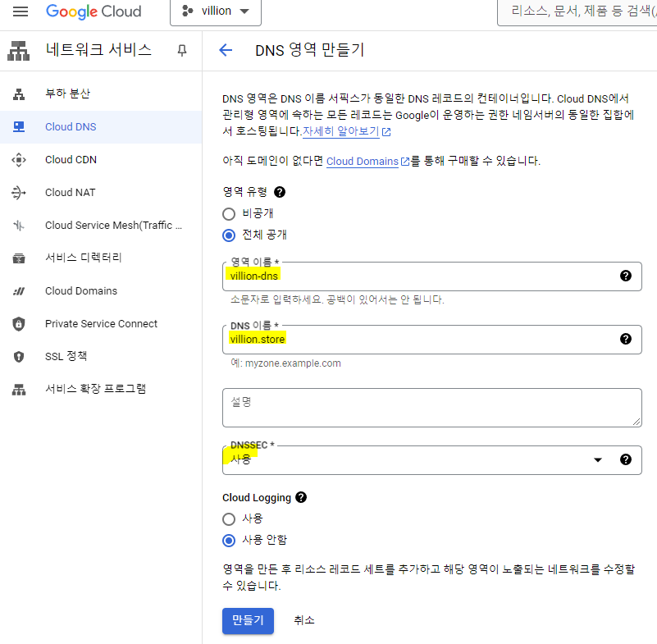Open Private Service Connect item
The width and height of the screenshot is (657, 644).
(101, 324)
